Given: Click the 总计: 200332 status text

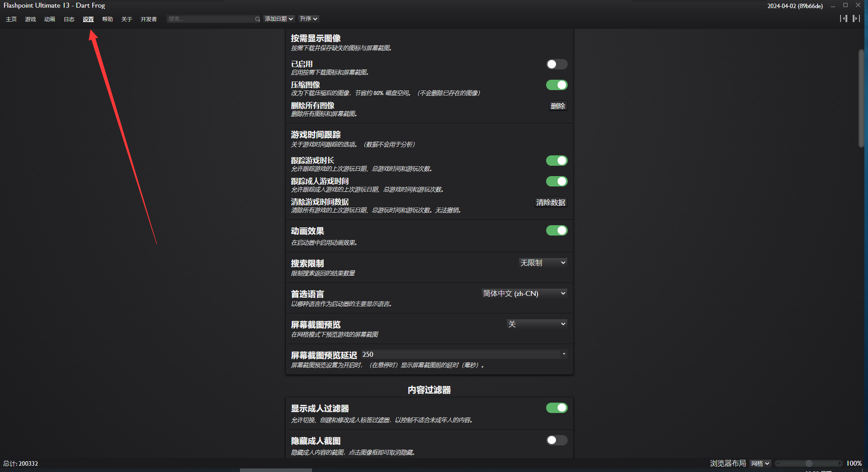Looking at the screenshot, I should pos(21,463).
